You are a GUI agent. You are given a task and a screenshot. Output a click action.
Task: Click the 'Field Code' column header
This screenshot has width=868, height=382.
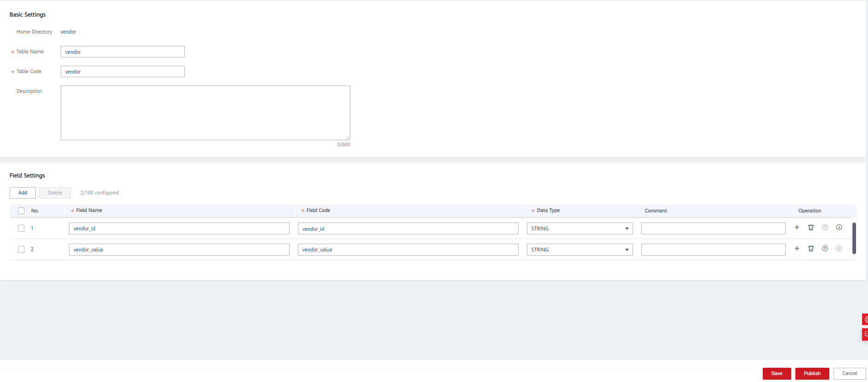(x=318, y=211)
